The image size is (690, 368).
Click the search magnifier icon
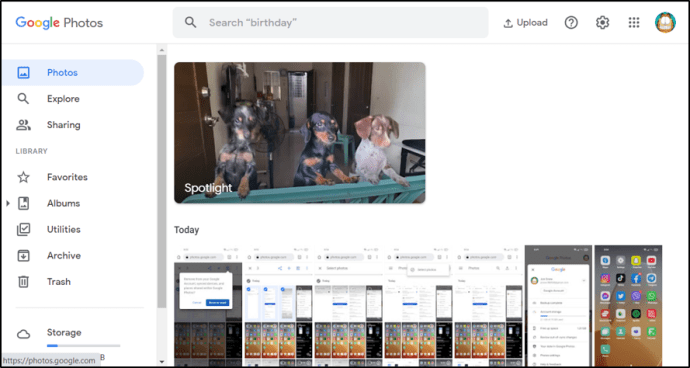point(191,22)
